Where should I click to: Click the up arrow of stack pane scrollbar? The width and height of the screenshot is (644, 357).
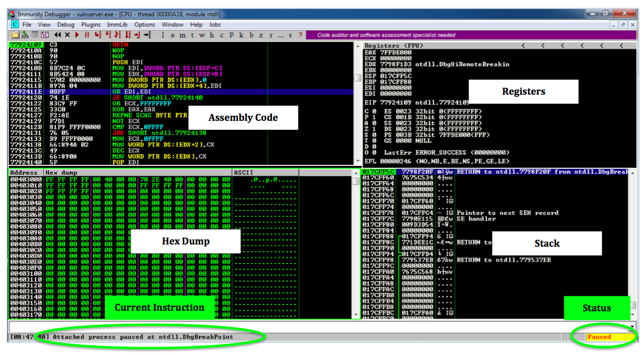(633, 173)
